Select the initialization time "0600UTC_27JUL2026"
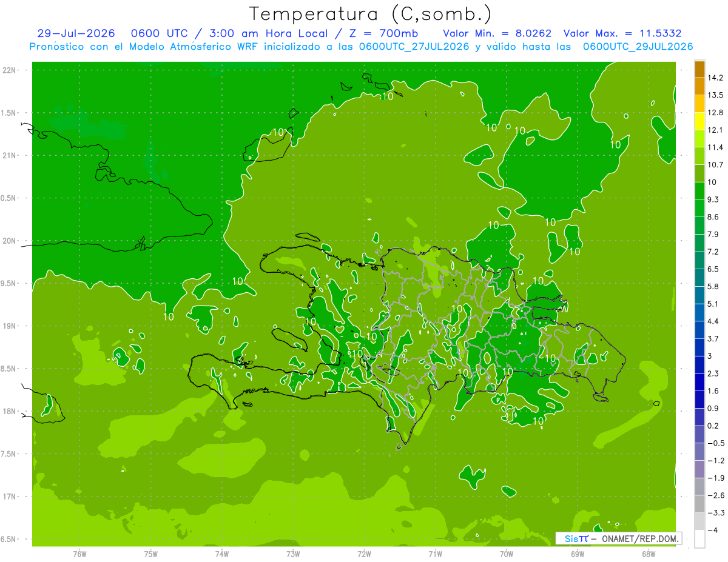 click(x=414, y=47)
